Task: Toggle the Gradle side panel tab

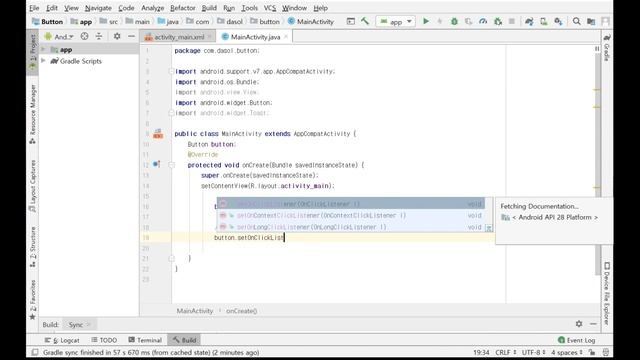Action: [x=607, y=47]
